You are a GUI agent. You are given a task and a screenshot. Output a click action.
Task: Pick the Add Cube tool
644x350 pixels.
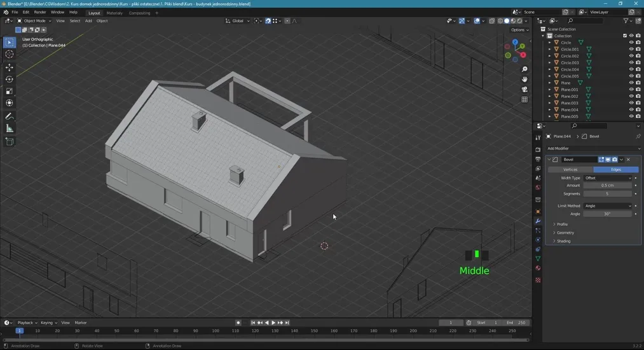pos(10,142)
